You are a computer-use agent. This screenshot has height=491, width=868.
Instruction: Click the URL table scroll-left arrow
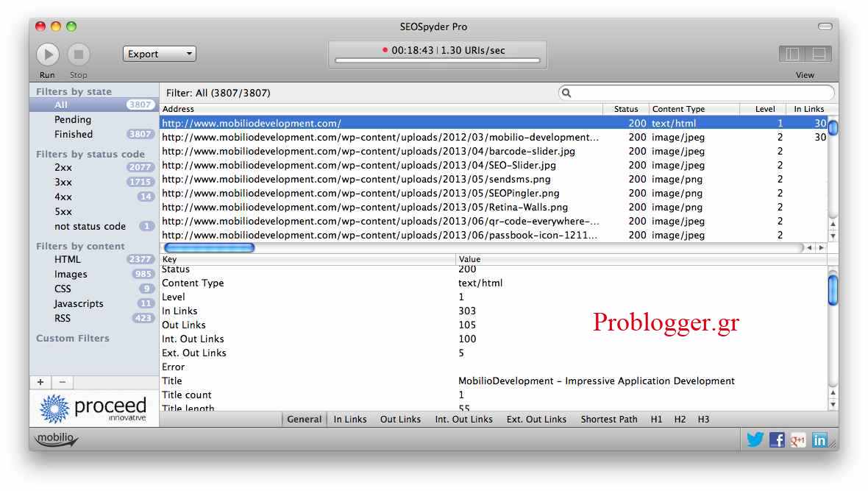tap(809, 248)
